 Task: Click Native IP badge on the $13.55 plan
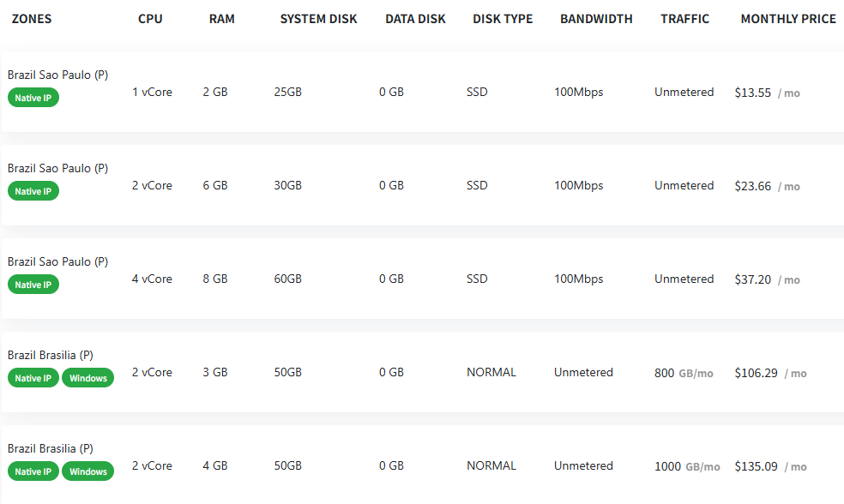point(33,98)
